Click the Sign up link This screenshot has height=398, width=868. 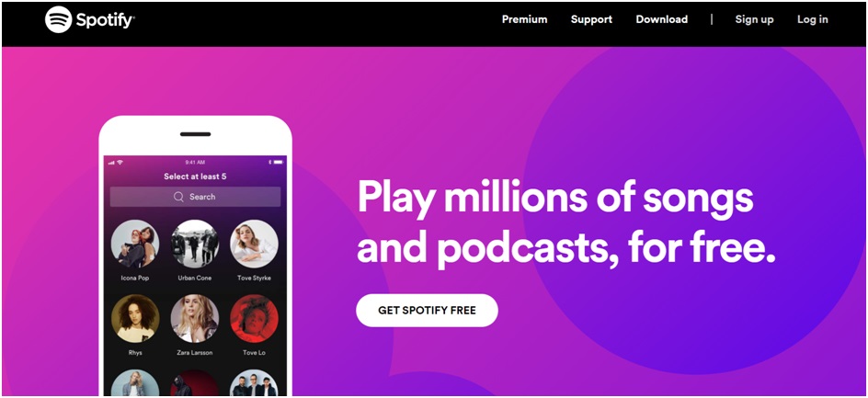point(754,19)
